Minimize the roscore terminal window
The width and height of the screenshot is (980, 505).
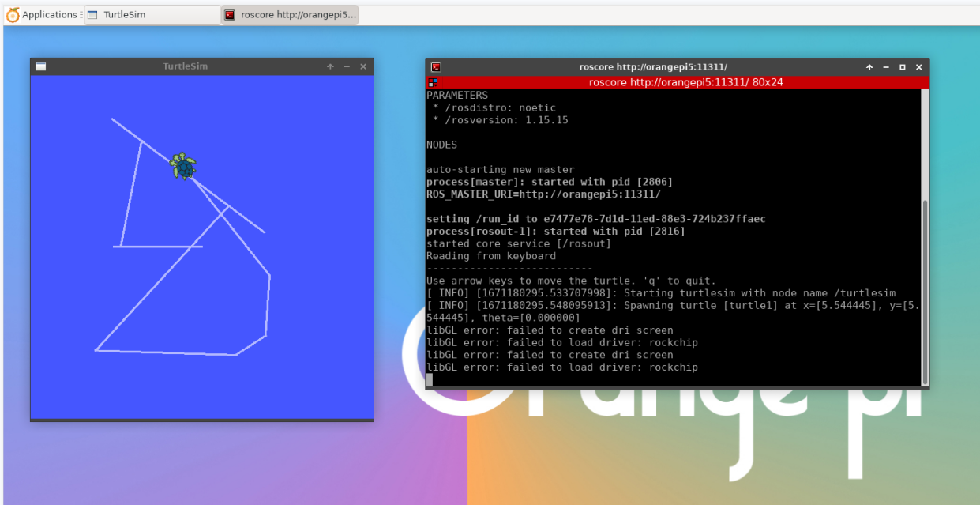click(x=886, y=67)
